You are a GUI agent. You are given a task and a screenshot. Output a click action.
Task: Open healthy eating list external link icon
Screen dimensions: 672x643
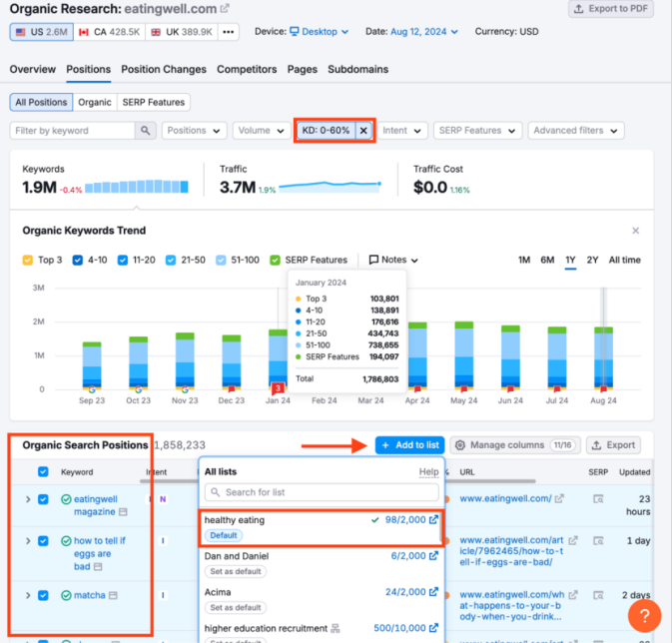coord(433,520)
